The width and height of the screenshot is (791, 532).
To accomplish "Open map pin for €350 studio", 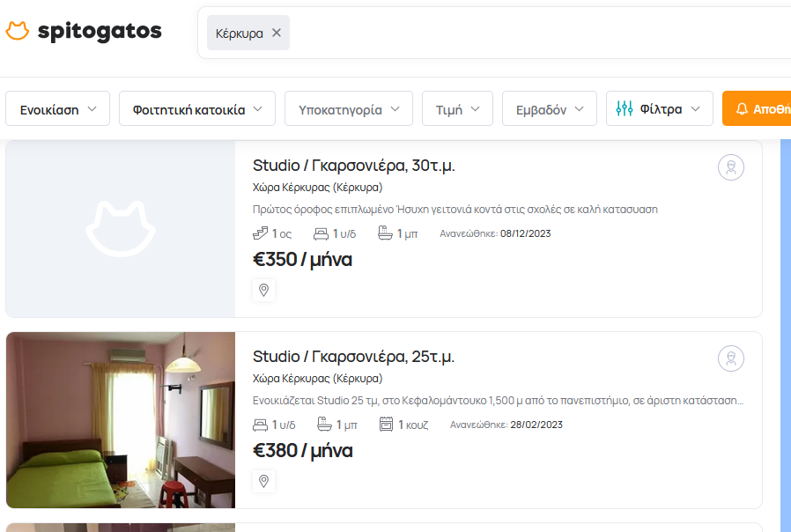I will click(263, 290).
